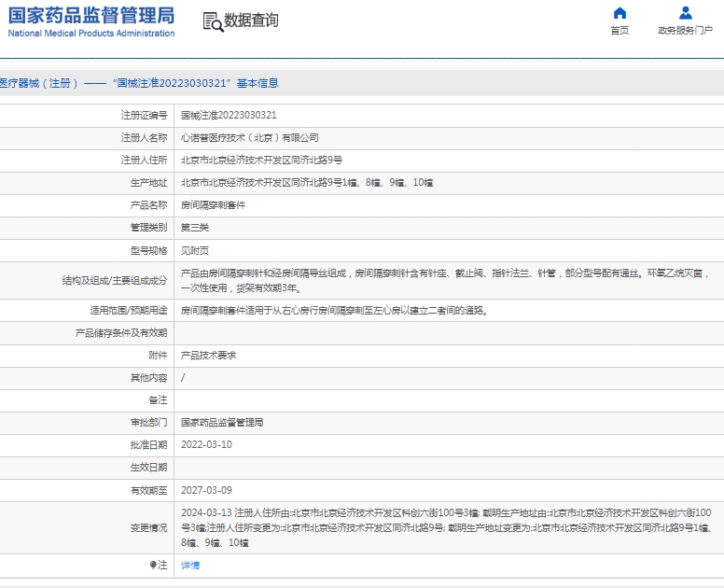Click the bullet icon beside 注
This screenshot has height=588, width=724.
click(153, 565)
